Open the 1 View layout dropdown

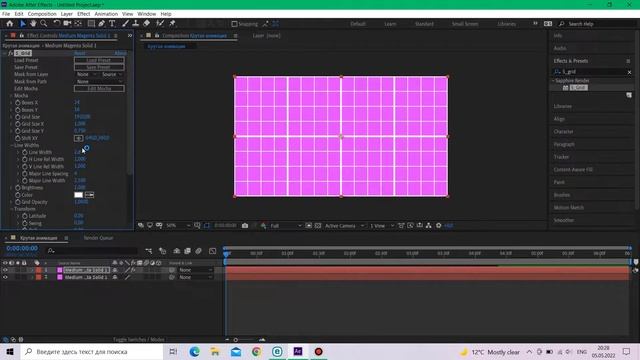click(x=382, y=226)
